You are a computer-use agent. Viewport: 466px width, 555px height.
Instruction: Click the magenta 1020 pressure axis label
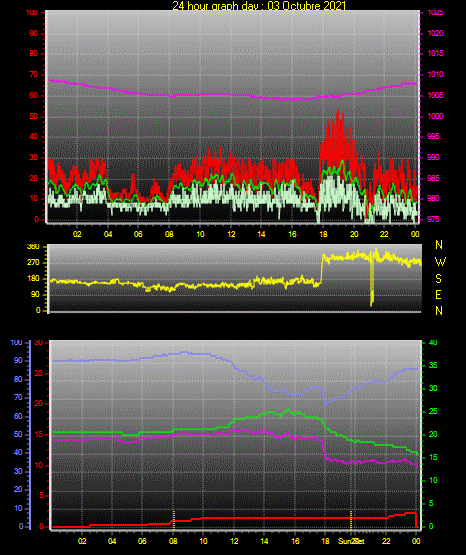point(435,33)
